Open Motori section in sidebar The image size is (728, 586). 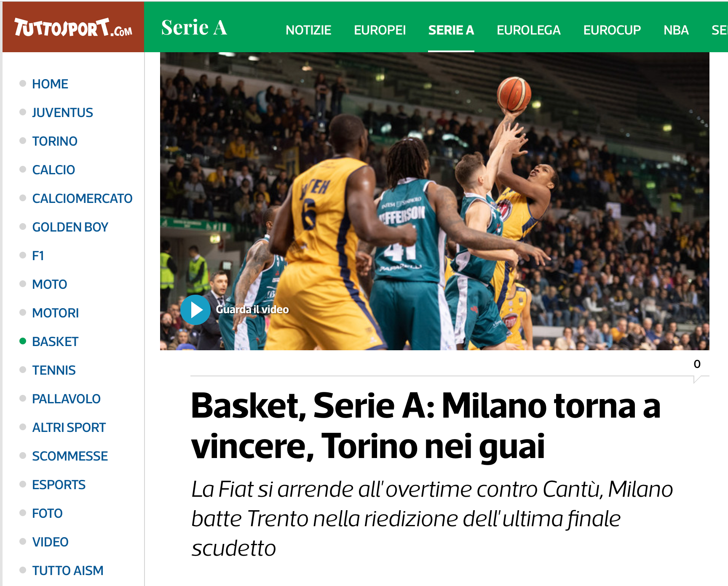click(56, 313)
